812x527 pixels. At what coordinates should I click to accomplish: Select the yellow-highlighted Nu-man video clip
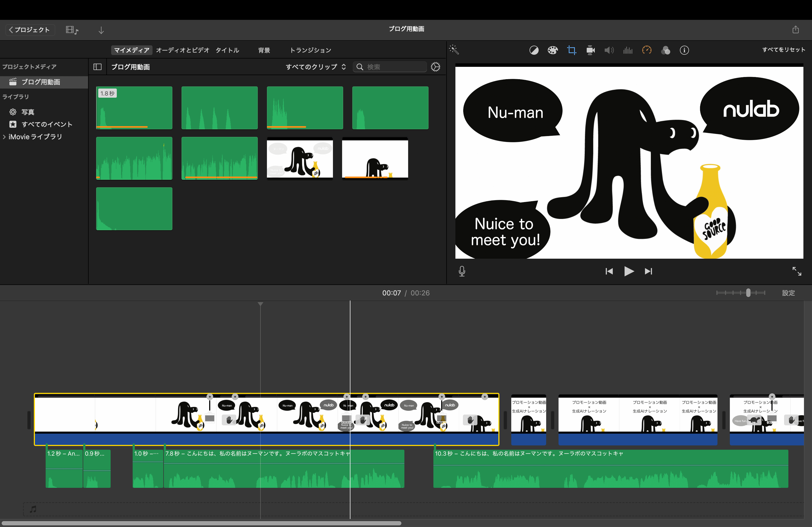[266, 419]
